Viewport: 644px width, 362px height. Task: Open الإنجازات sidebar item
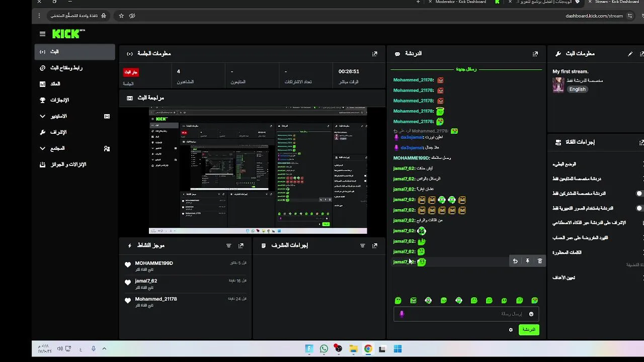click(75, 100)
